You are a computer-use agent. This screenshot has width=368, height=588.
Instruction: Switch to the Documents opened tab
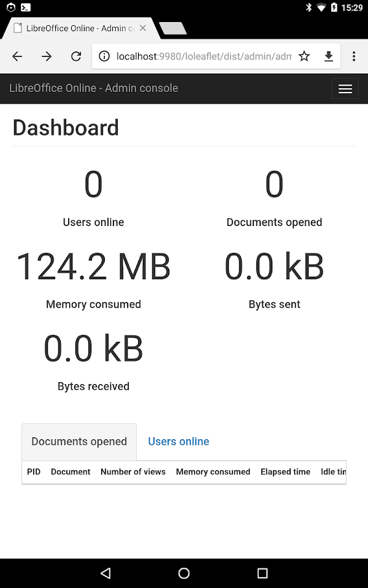79,442
